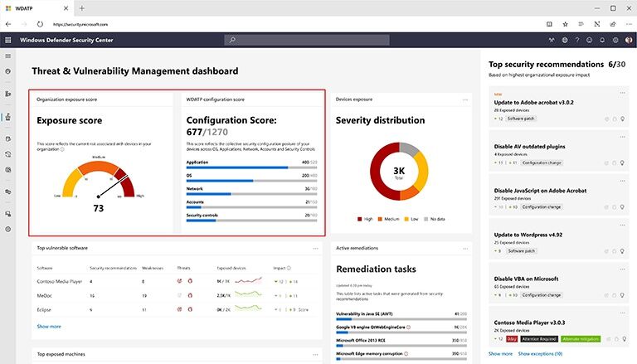
Task: Click the help question mark icon
Action: 577,41
